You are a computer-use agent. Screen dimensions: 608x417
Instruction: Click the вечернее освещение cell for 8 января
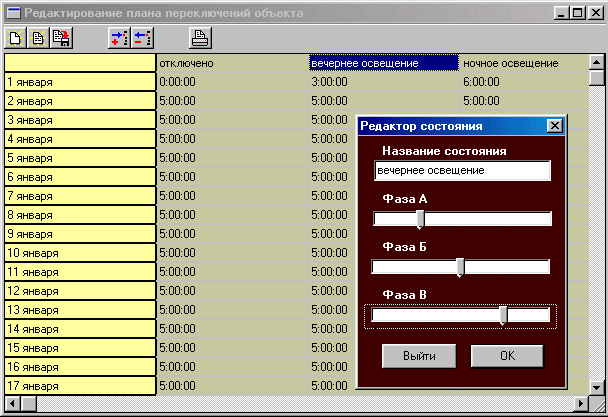333,215
